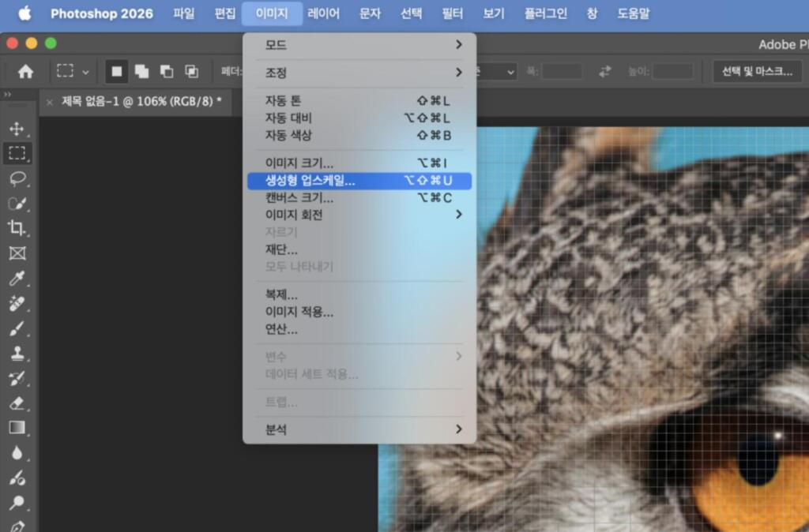The height and width of the screenshot is (532, 809).
Task: Select the Gradient tool
Action: point(17,429)
